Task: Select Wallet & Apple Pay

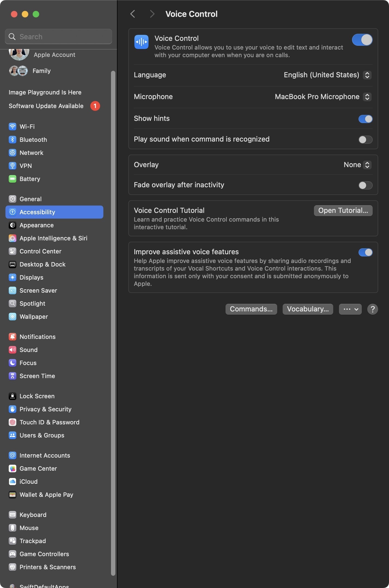Action: [54, 495]
